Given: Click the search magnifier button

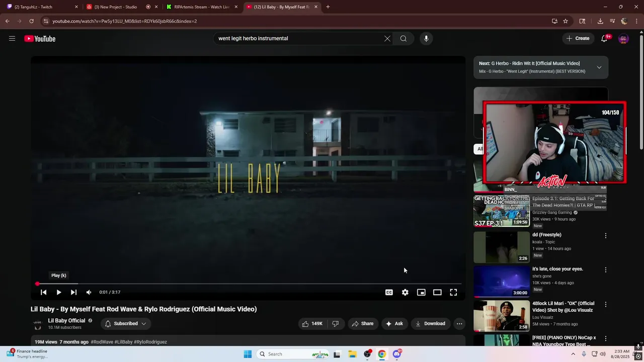Looking at the screenshot, I should coord(404,38).
